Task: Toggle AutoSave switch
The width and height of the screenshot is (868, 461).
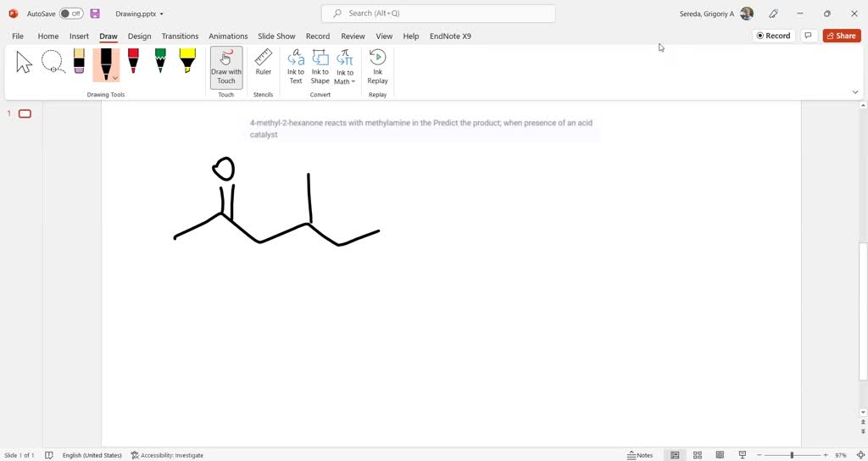Action: click(x=71, y=14)
